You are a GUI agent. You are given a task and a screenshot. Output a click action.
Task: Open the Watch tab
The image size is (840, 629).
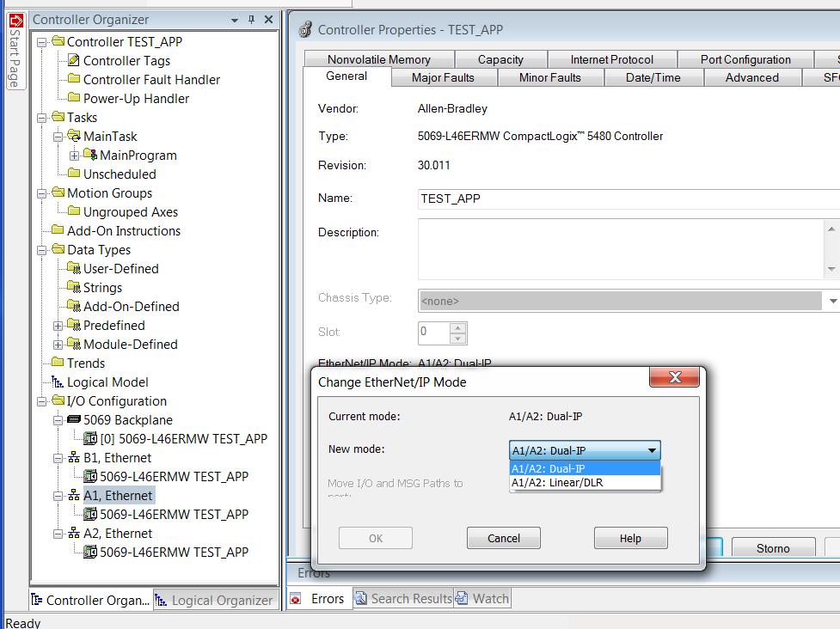(482, 598)
